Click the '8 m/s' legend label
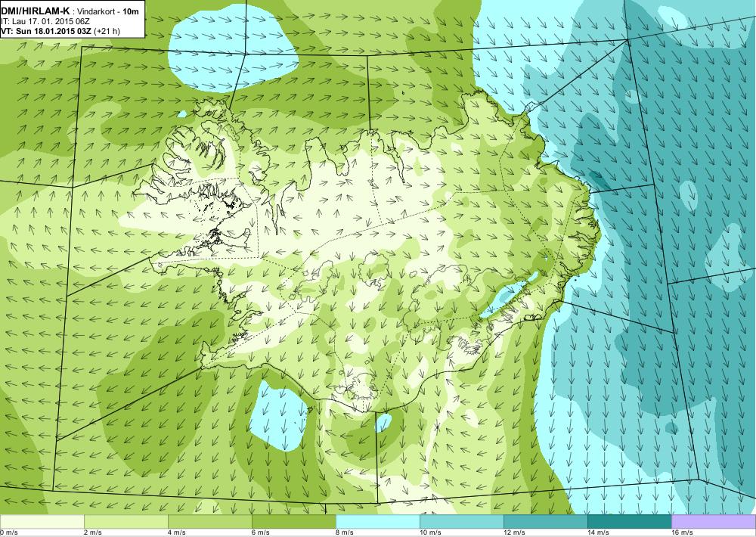This screenshot has height=537, width=756. click(x=345, y=532)
